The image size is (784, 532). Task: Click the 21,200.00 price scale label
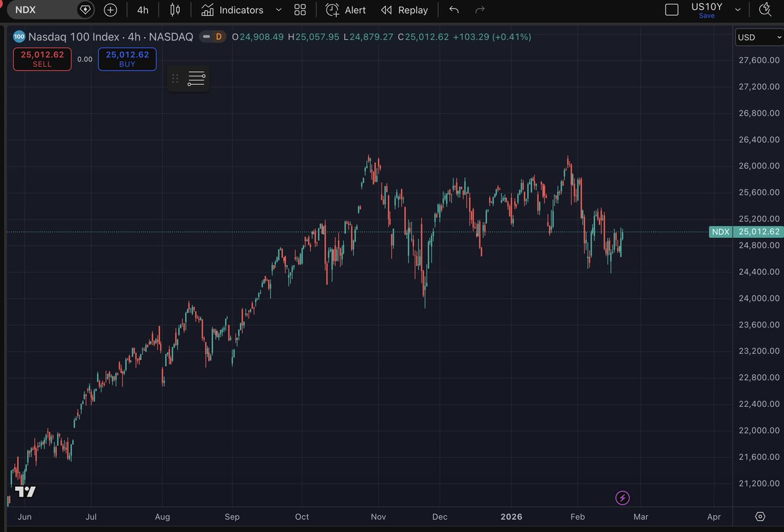759,483
